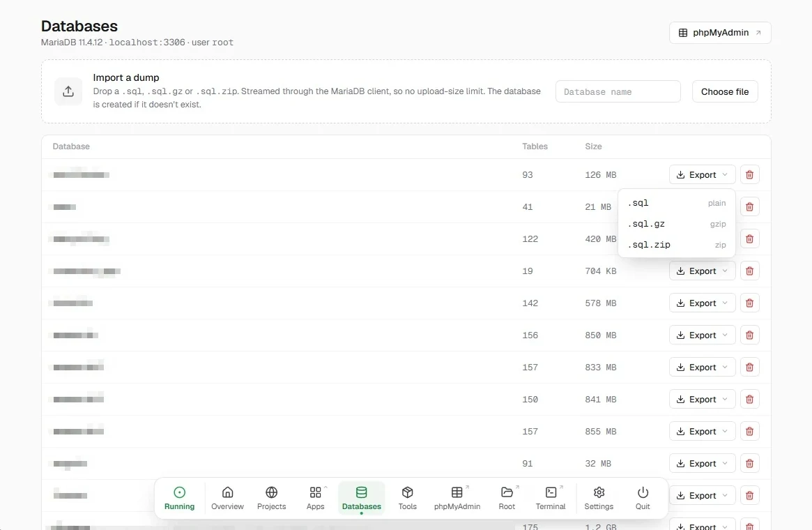Open Apps in the bottom dock

click(x=315, y=498)
